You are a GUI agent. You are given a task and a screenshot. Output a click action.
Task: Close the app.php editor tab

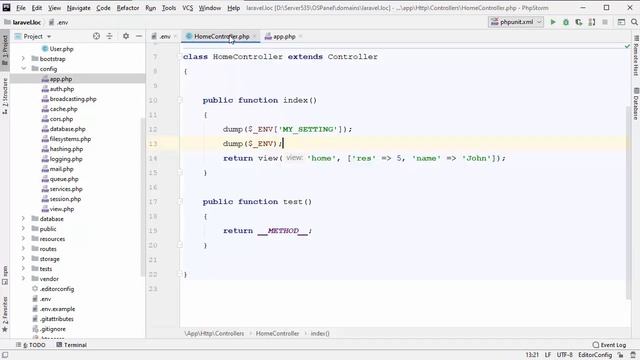click(300, 37)
